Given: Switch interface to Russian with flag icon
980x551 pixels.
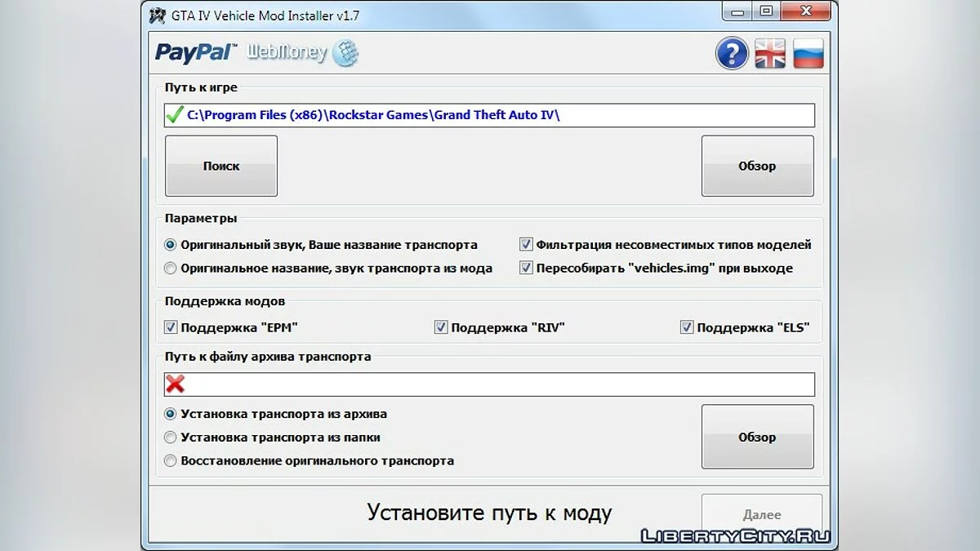Looking at the screenshot, I should (807, 52).
